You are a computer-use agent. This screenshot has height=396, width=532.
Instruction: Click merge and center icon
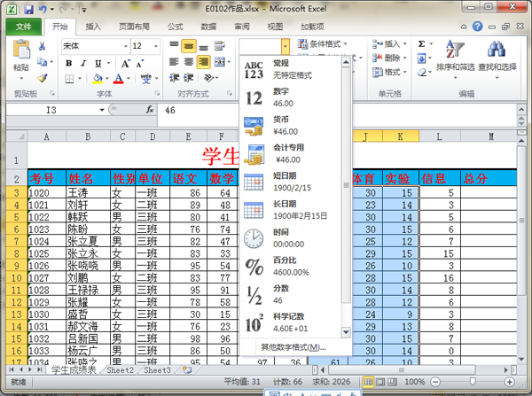pos(220,62)
